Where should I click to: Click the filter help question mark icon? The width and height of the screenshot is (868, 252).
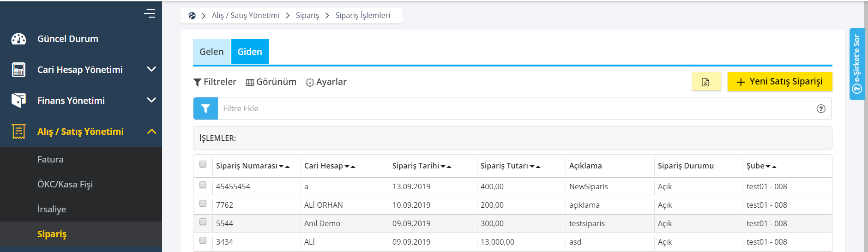(x=821, y=108)
